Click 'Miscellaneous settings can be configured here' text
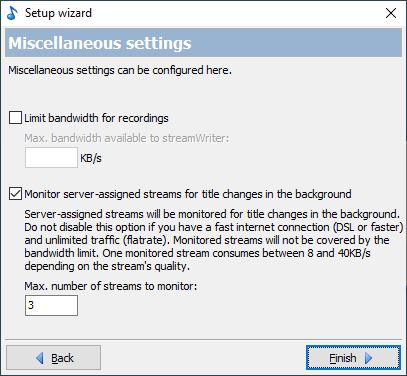The image size is (407, 376). (120, 70)
